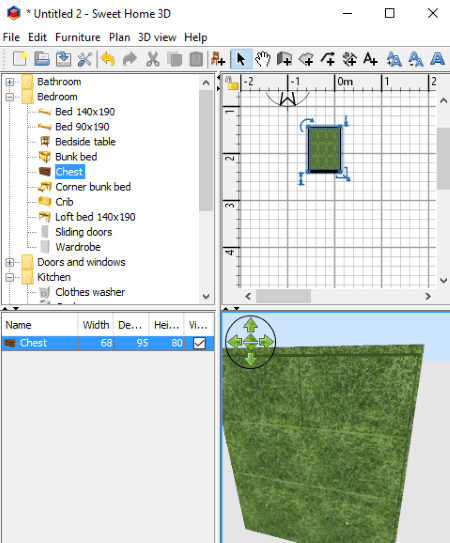Click the plan lock icon
This screenshot has height=543, width=450.
pyautogui.click(x=231, y=83)
